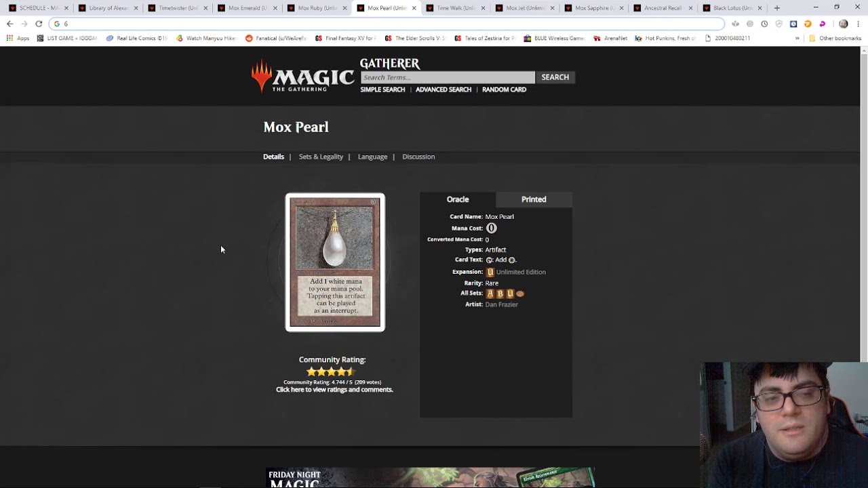
Task: Click the Alpha set icon in All Sets
Action: coord(490,293)
